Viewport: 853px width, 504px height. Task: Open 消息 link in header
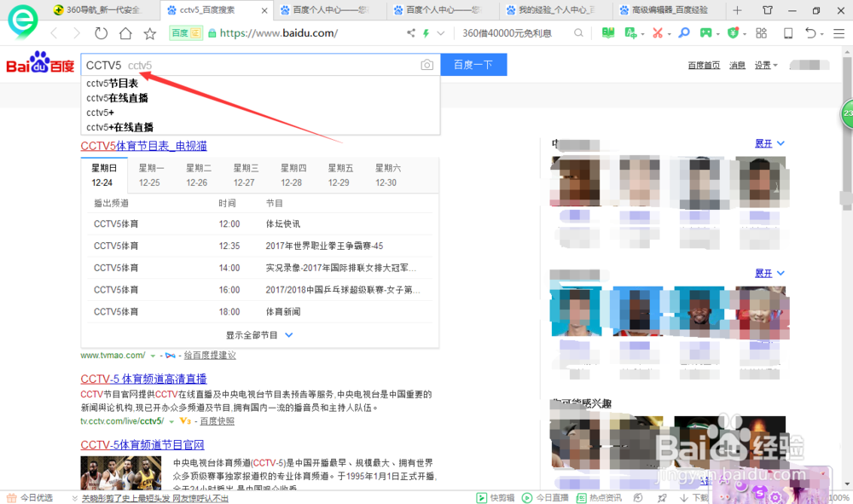[x=737, y=66]
